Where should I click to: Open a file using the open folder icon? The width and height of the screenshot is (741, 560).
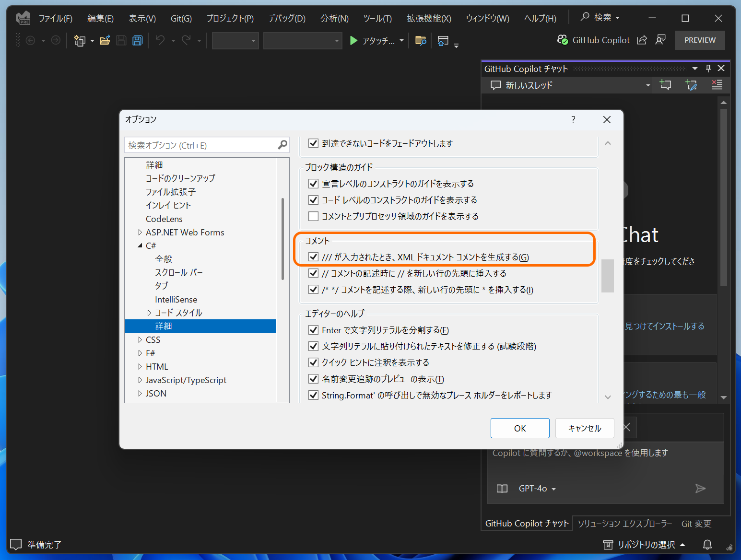pos(105,40)
